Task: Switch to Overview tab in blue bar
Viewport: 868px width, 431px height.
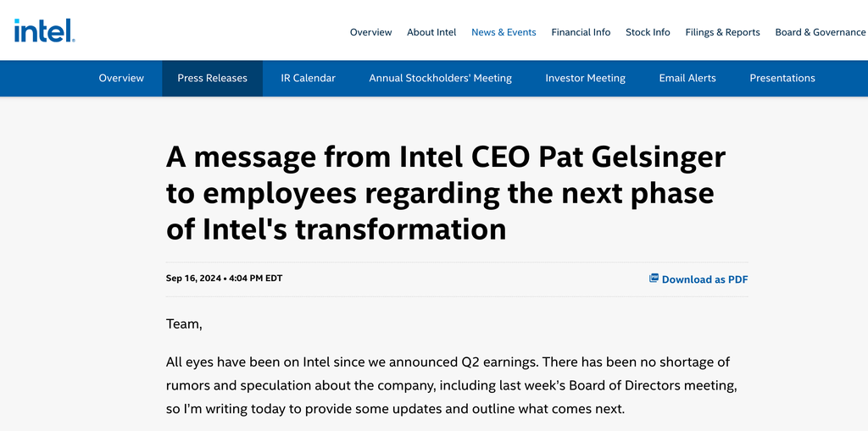Action: click(121, 78)
